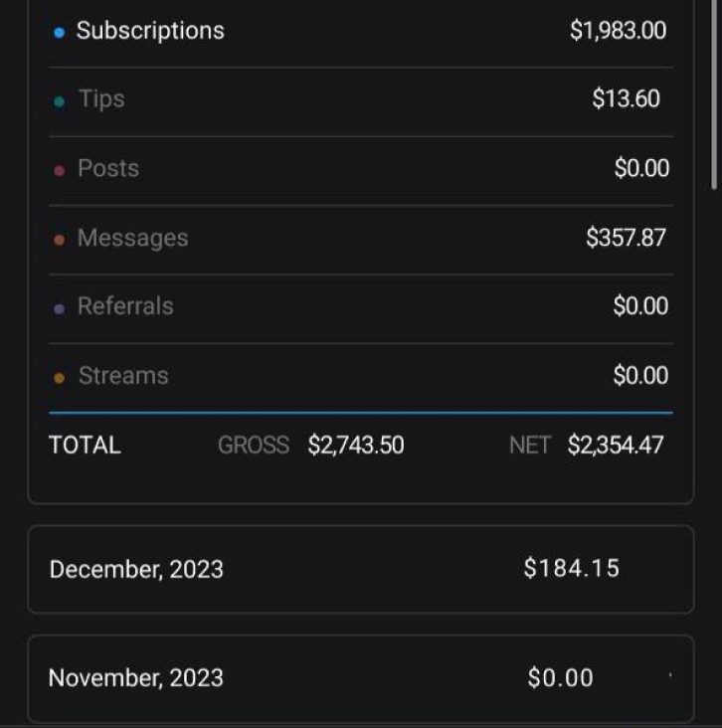The image size is (722, 728).
Task: Expand the December, 2023 earnings row
Action: [360, 569]
